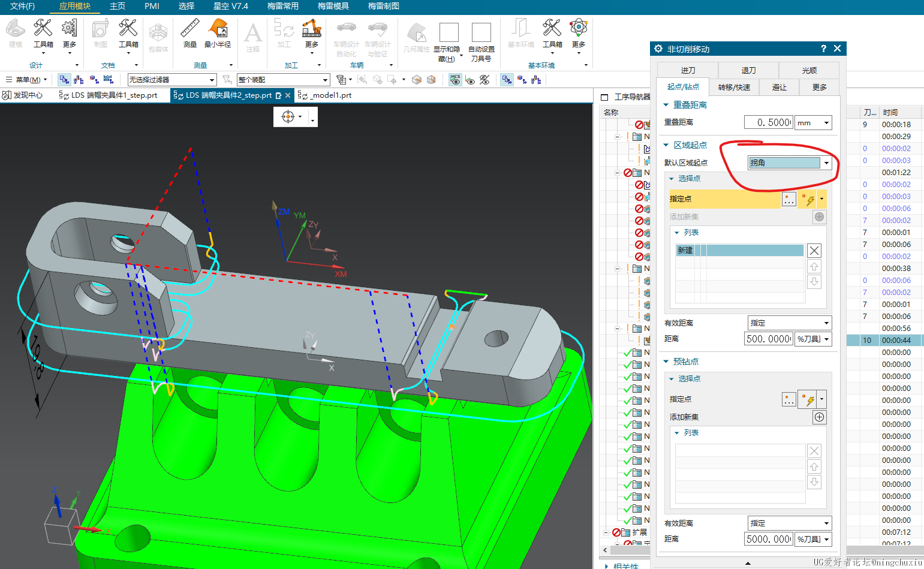Open the 500.0000 distance unit dropdown
The height and width of the screenshot is (569, 924).
pyautogui.click(x=814, y=339)
